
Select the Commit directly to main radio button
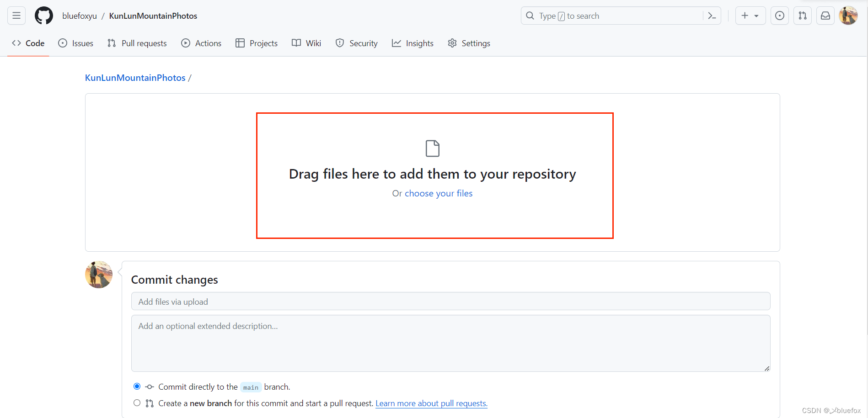(x=136, y=386)
